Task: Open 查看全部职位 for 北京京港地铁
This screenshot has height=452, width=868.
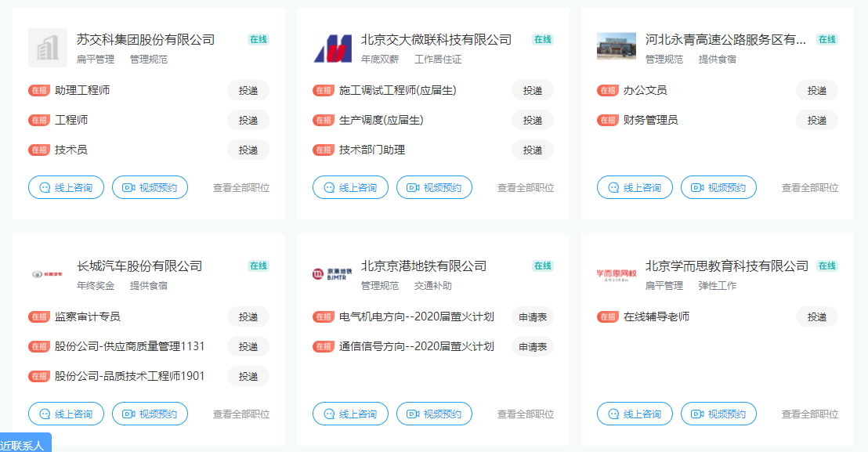Action: (526, 414)
